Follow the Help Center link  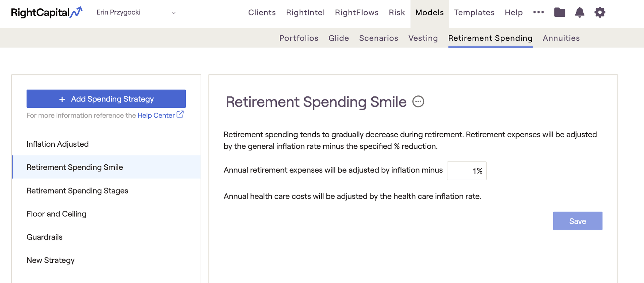point(156,115)
